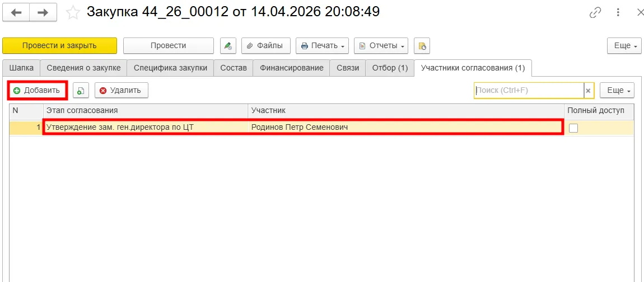The image size is (644, 282).
Task: Click the N column header
Action: tap(26, 110)
